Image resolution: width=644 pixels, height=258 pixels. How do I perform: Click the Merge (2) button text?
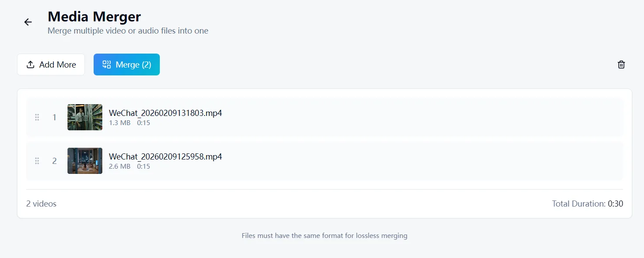click(x=133, y=64)
